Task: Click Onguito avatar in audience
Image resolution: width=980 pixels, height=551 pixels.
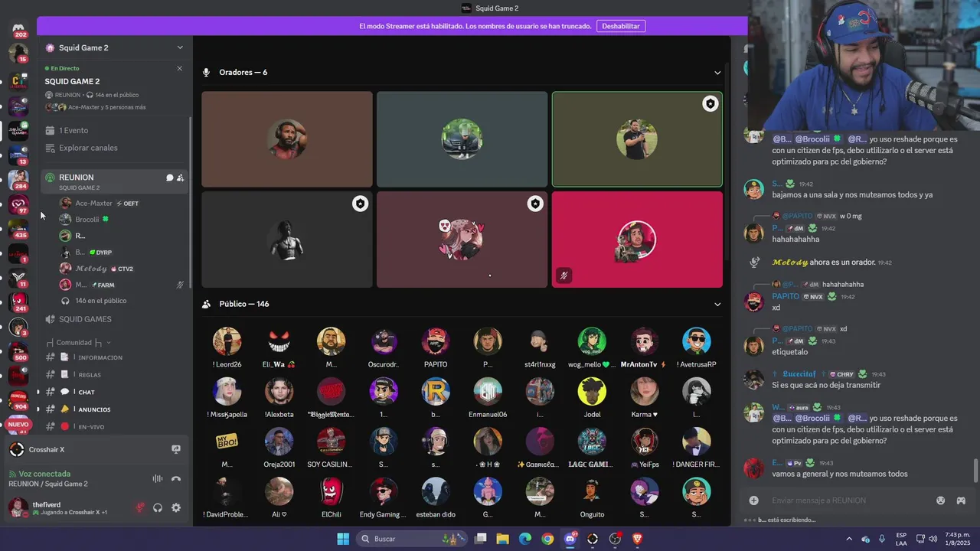Action: 592,491
